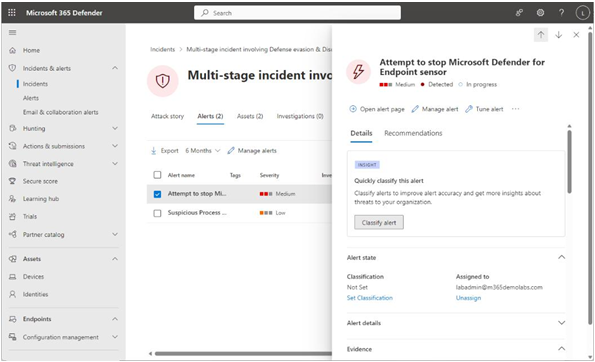Open the 6 Months time range dropdown
The image size is (595, 362).
pos(203,151)
